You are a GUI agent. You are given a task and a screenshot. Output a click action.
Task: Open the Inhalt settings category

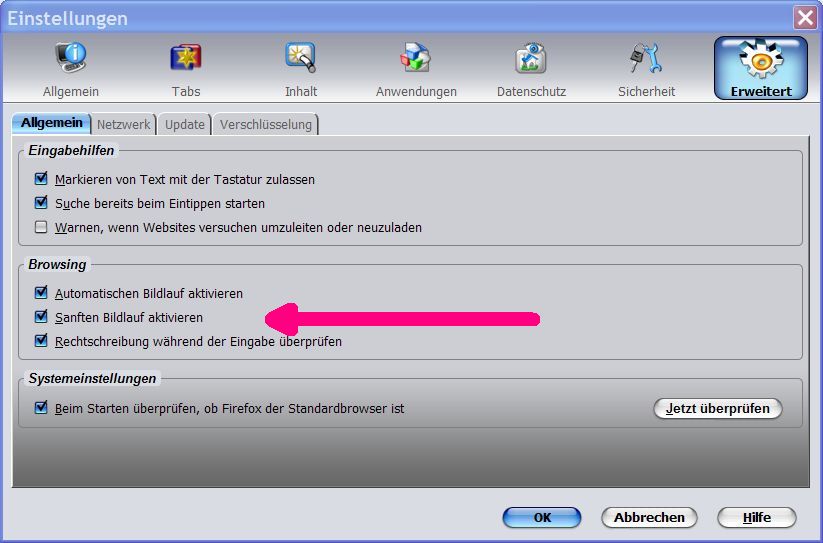point(301,69)
